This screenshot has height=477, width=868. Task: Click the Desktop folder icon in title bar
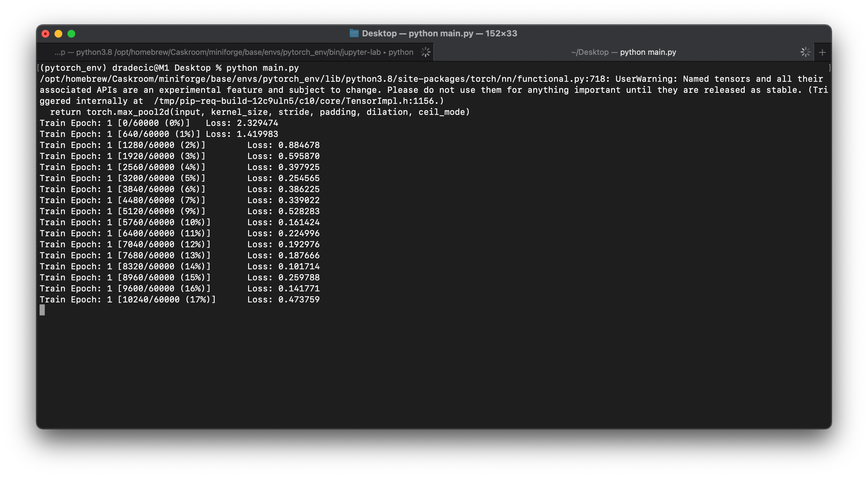coord(354,33)
